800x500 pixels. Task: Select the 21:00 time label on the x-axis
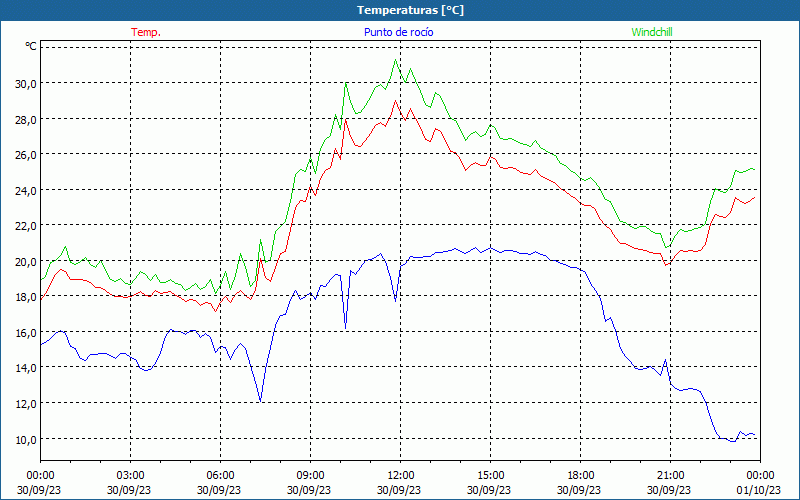click(670, 475)
